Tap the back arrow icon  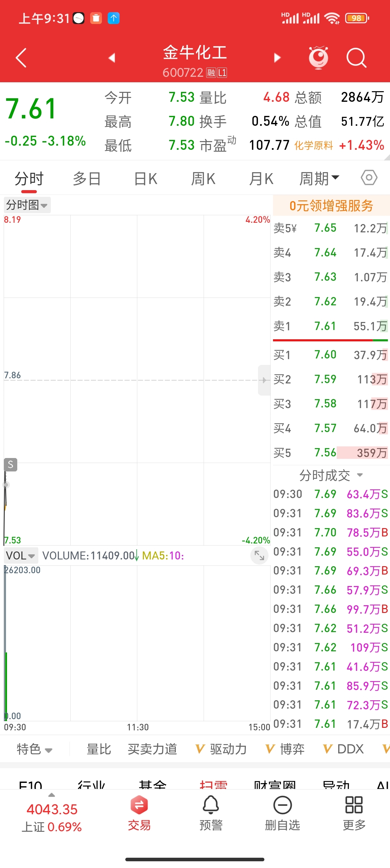[21, 58]
